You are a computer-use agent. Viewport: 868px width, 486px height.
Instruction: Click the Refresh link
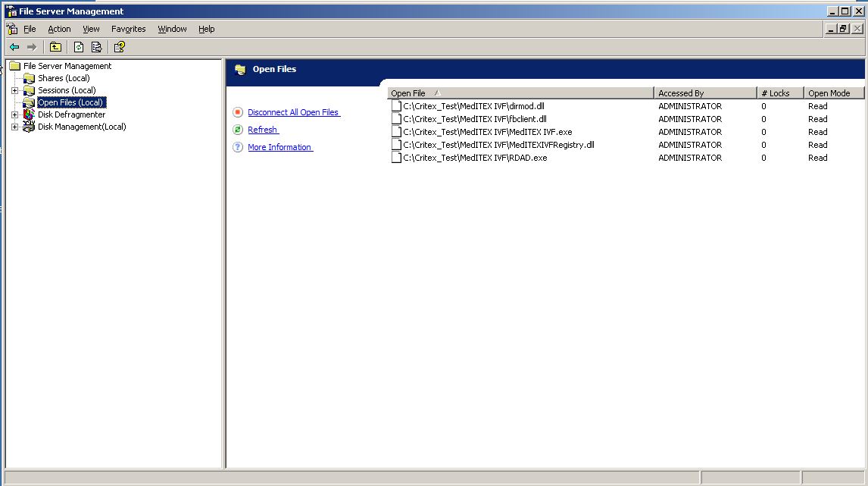coord(263,130)
